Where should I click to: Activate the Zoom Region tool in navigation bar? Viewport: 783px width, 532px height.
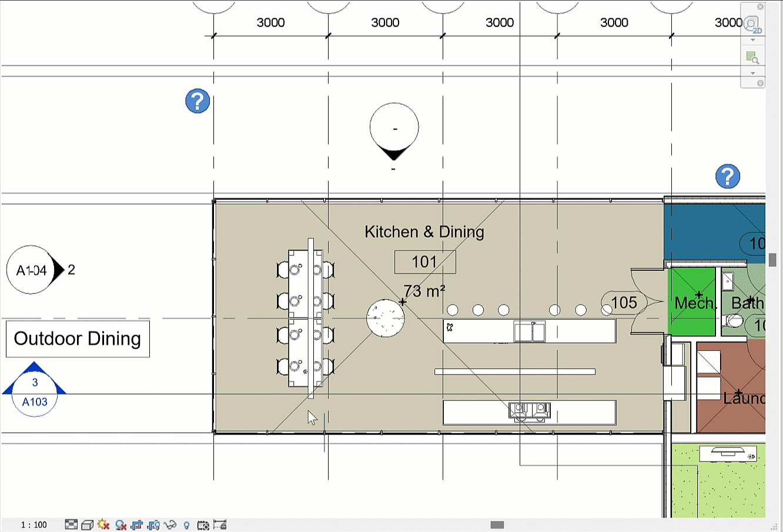[752, 58]
